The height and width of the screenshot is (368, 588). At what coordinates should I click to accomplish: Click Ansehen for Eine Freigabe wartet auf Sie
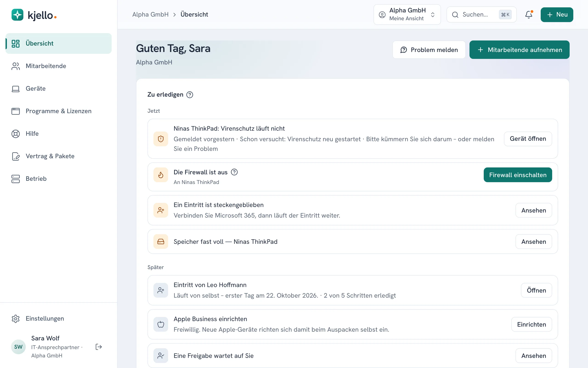534,356
